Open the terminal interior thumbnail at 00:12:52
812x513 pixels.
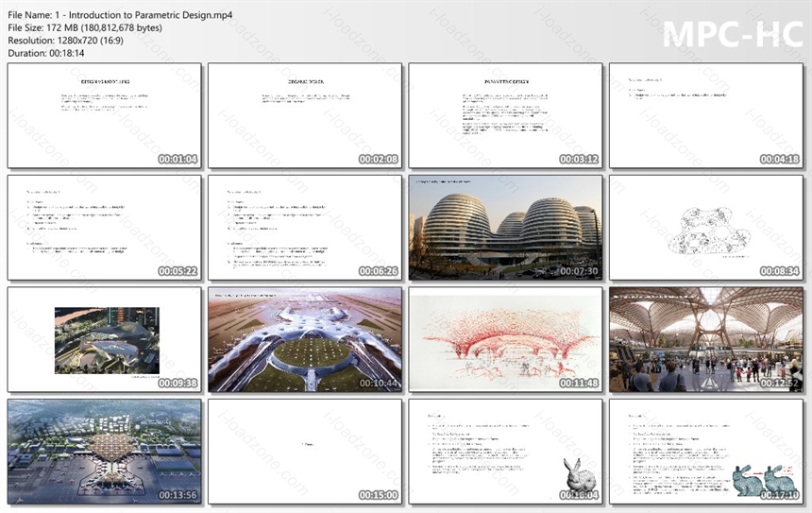(706, 339)
